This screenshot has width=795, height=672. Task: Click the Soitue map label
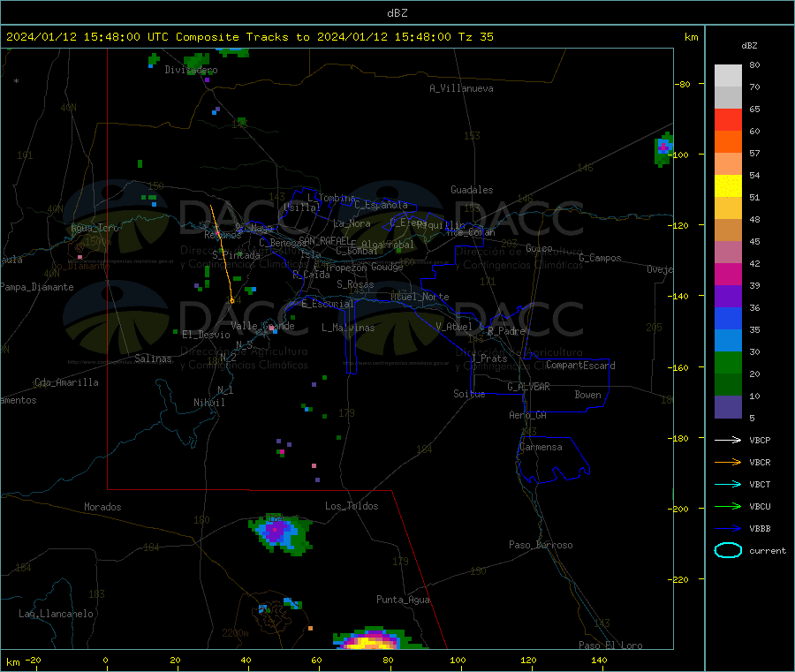pyautogui.click(x=469, y=394)
